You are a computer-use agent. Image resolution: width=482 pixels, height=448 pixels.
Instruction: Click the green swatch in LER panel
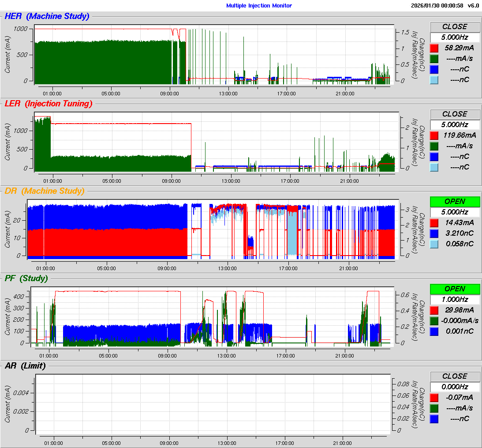click(434, 146)
